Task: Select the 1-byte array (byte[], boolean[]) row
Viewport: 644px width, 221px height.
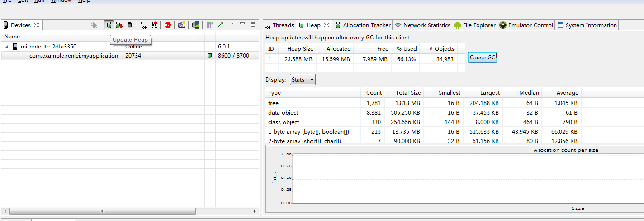Action: [423, 132]
